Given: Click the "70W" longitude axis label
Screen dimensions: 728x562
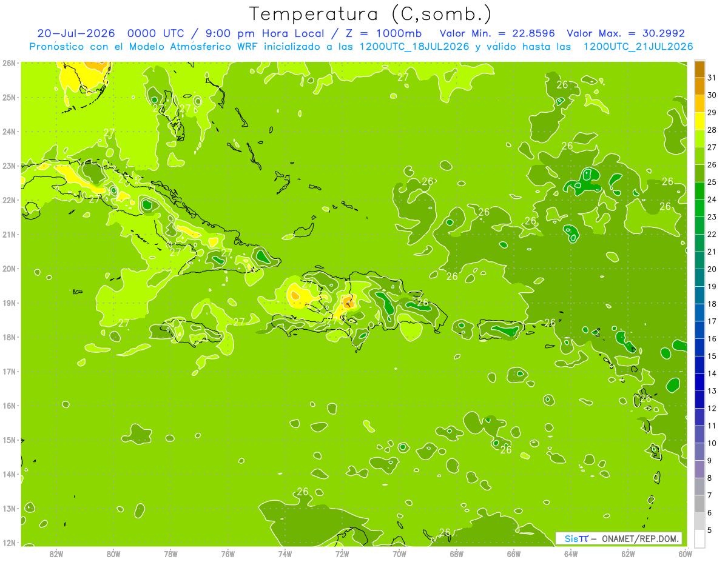Looking at the screenshot, I should click(x=399, y=553).
